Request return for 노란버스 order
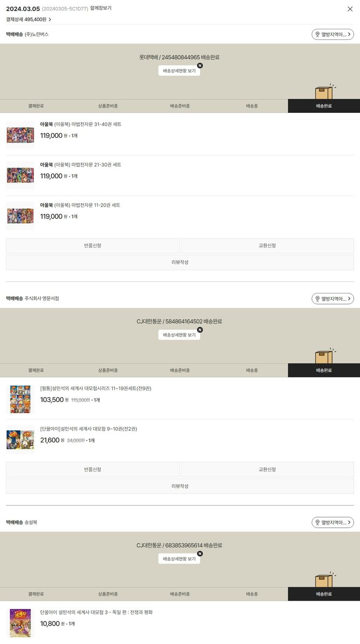Image resolution: width=360 pixels, height=644 pixels. 93,246
